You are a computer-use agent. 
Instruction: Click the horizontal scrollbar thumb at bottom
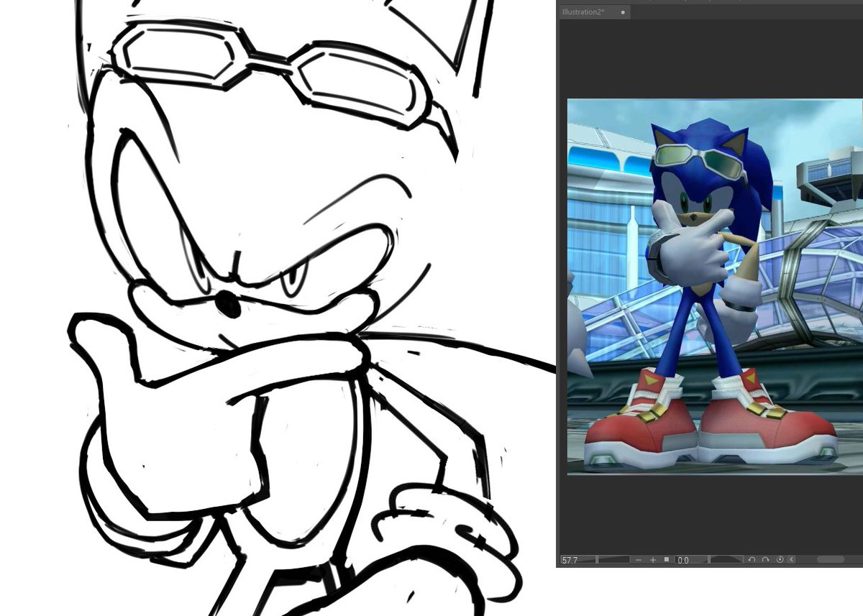[830, 559]
